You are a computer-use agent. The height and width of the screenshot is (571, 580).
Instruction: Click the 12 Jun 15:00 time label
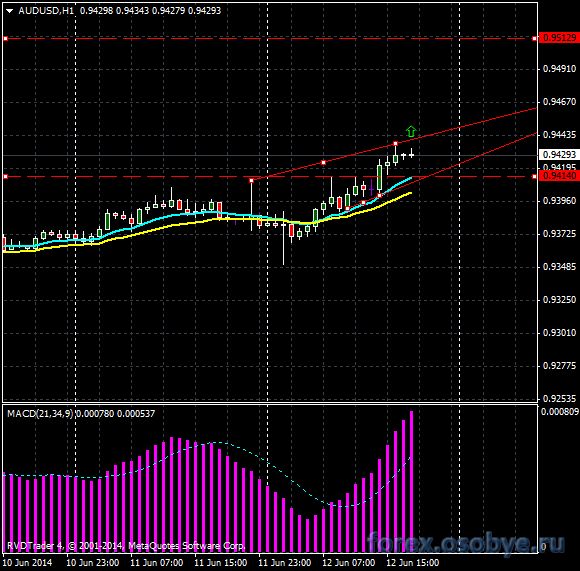point(412,563)
